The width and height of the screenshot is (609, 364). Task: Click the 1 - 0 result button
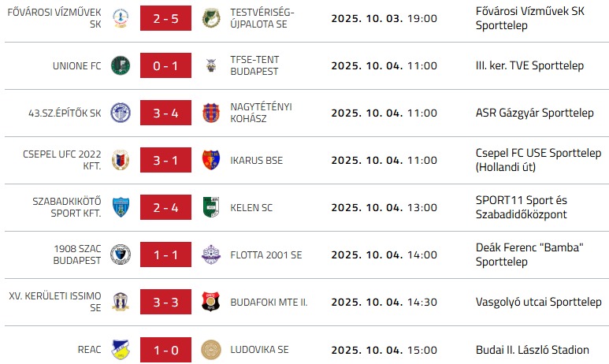[x=165, y=349]
